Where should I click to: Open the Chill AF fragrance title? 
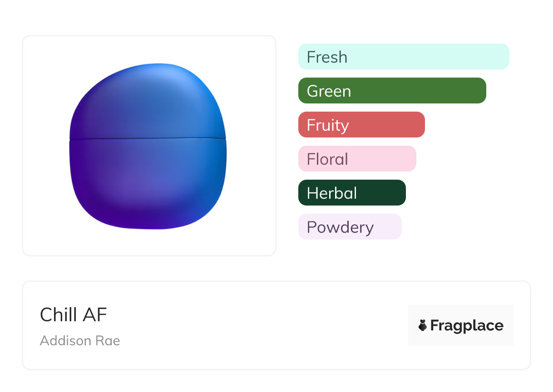[x=74, y=315]
